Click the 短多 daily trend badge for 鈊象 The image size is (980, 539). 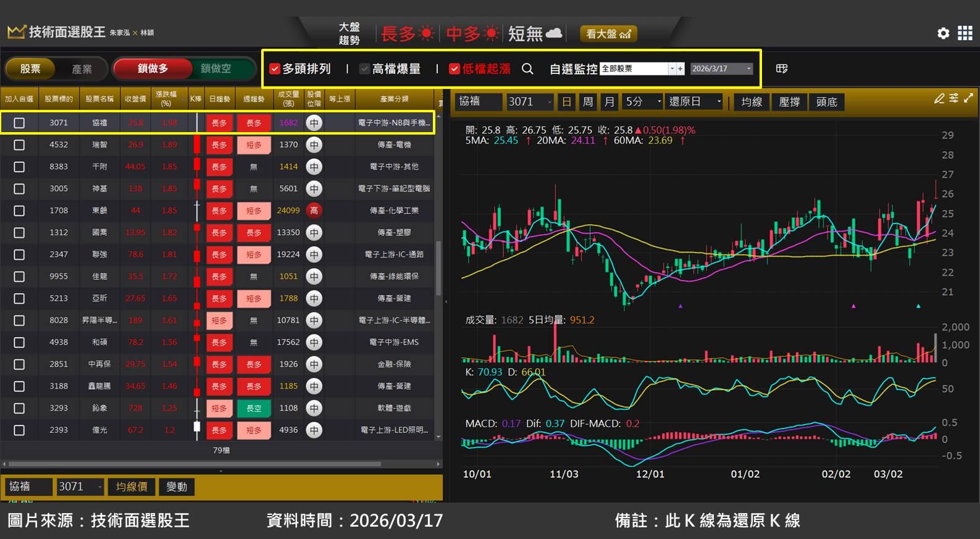219,408
